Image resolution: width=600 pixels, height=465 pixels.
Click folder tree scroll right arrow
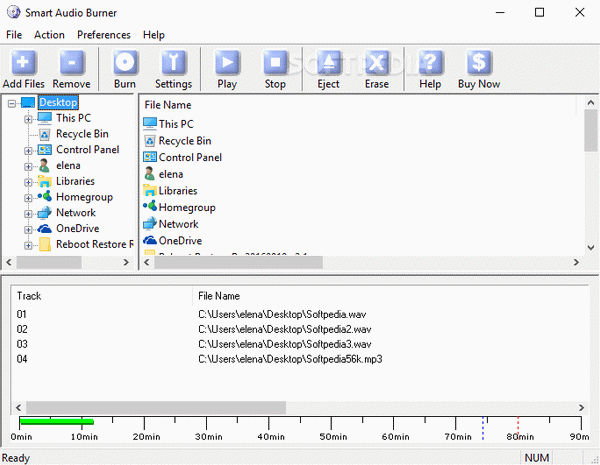tap(126, 262)
